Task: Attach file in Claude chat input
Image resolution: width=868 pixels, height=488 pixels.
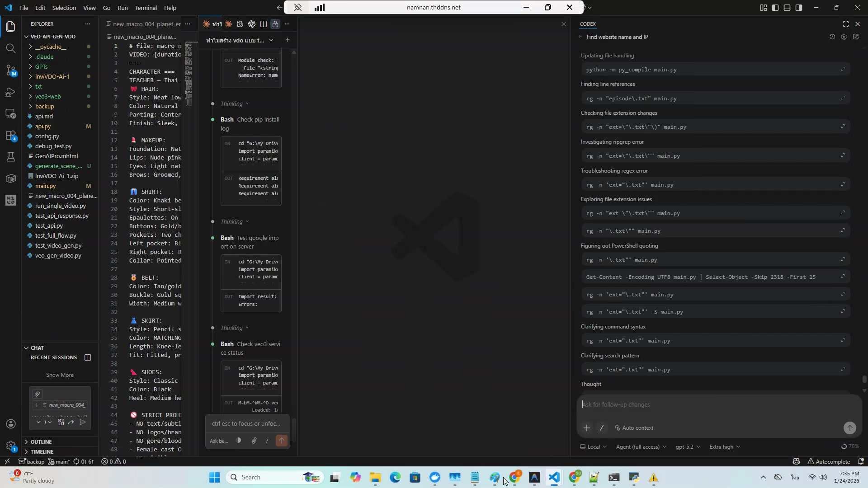Action: click(x=254, y=441)
